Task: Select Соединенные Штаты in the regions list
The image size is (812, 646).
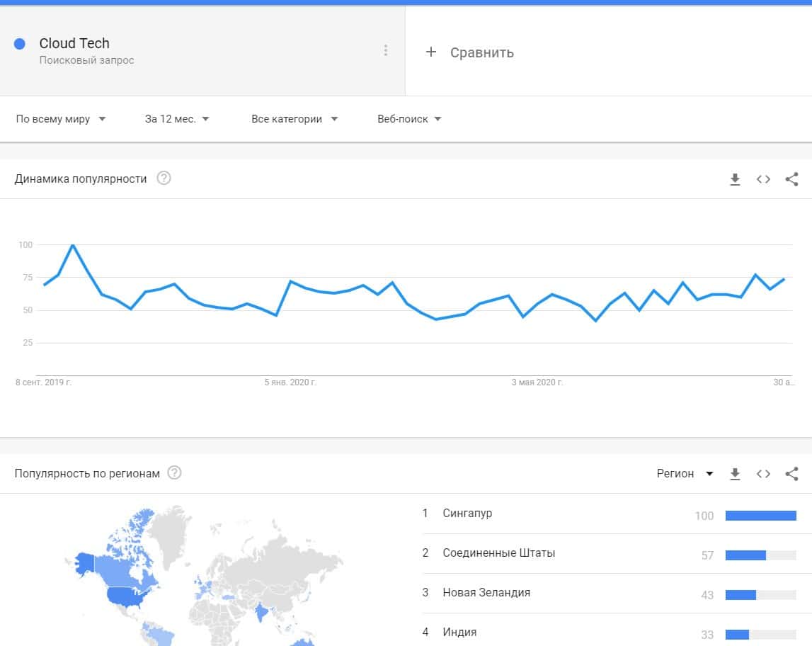Action: [x=498, y=552]
